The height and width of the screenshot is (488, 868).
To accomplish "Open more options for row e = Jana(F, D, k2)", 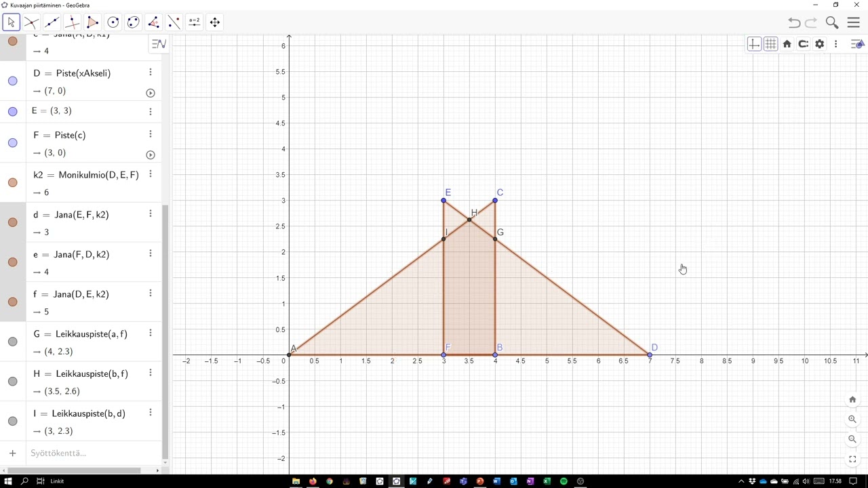I will pos(151,253).
